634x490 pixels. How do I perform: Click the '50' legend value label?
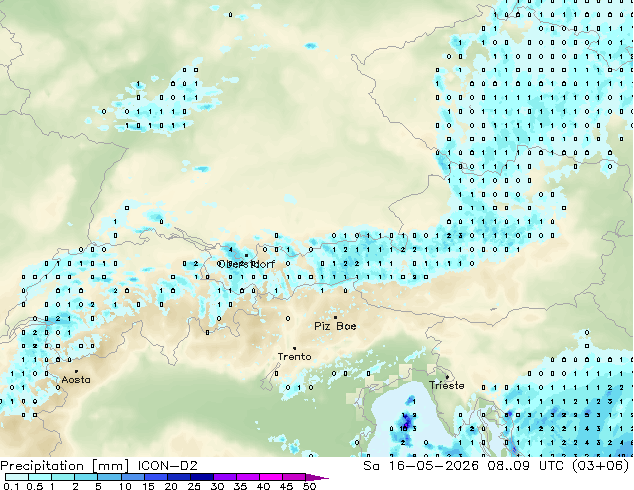(x=309, y=486)
